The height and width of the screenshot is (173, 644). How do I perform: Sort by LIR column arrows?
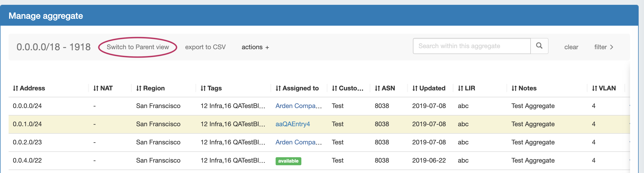point(461,88)
